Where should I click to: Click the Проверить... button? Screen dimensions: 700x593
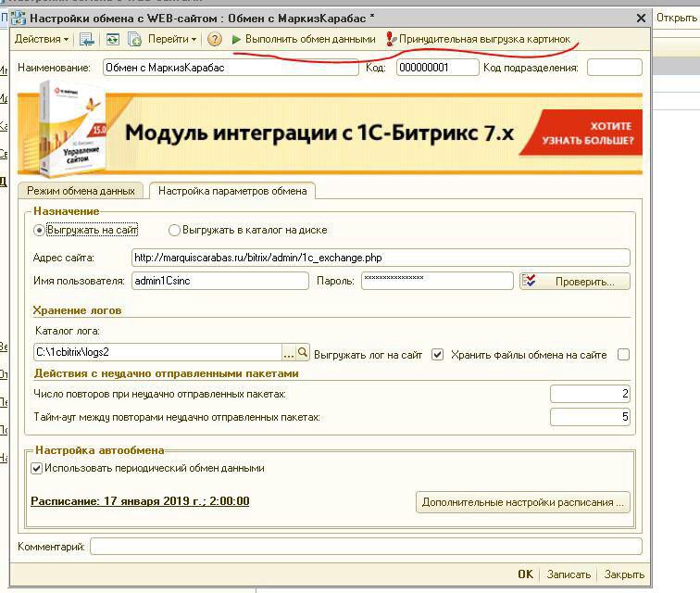[x=575, y=282]
